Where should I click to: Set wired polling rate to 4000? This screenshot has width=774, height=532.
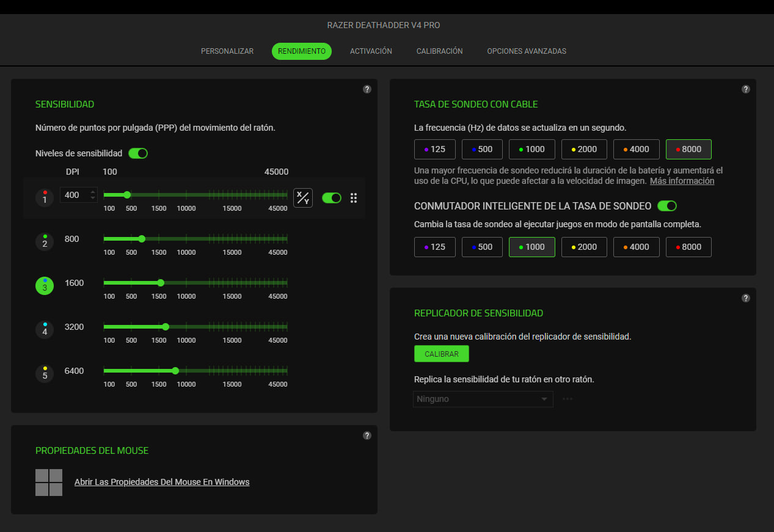pos(637,149)
